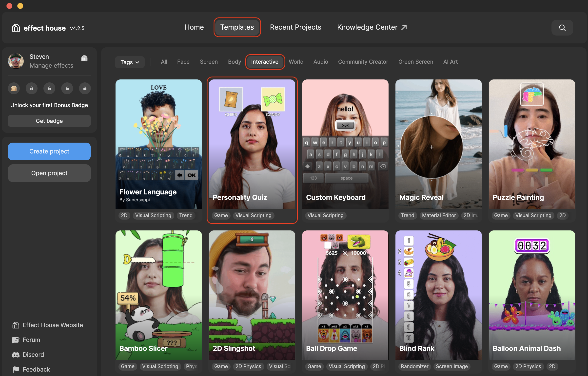Image resolution: width=588 pixels, height=376 pixels.
Task: Filter templates by Community Creator
Action: 363,62
